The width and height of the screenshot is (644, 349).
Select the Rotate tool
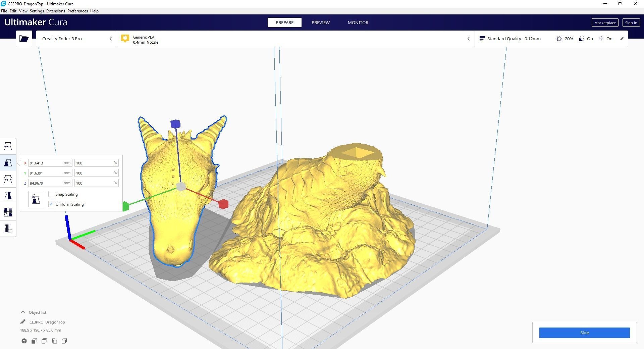(8, 179)
